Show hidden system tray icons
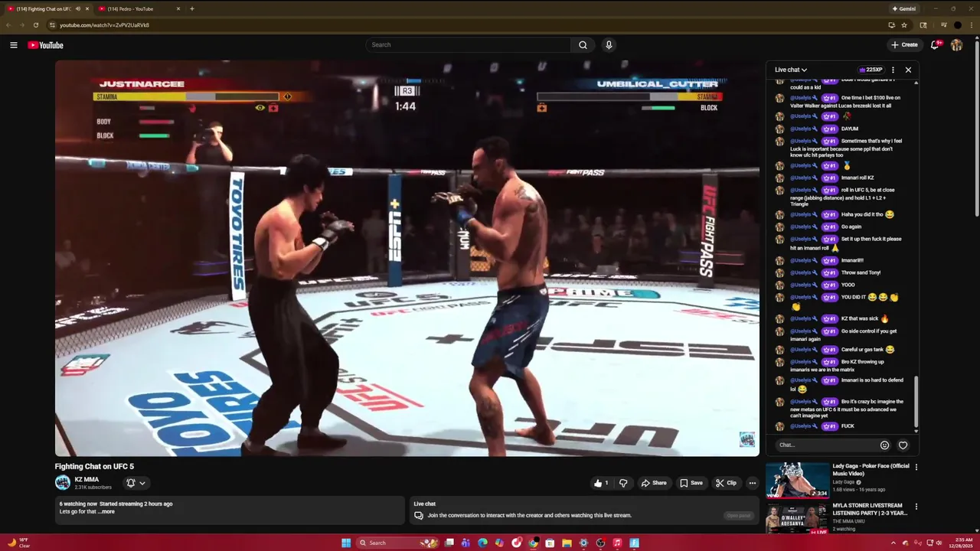Viewport: 980px width, 551px height. 893,543
